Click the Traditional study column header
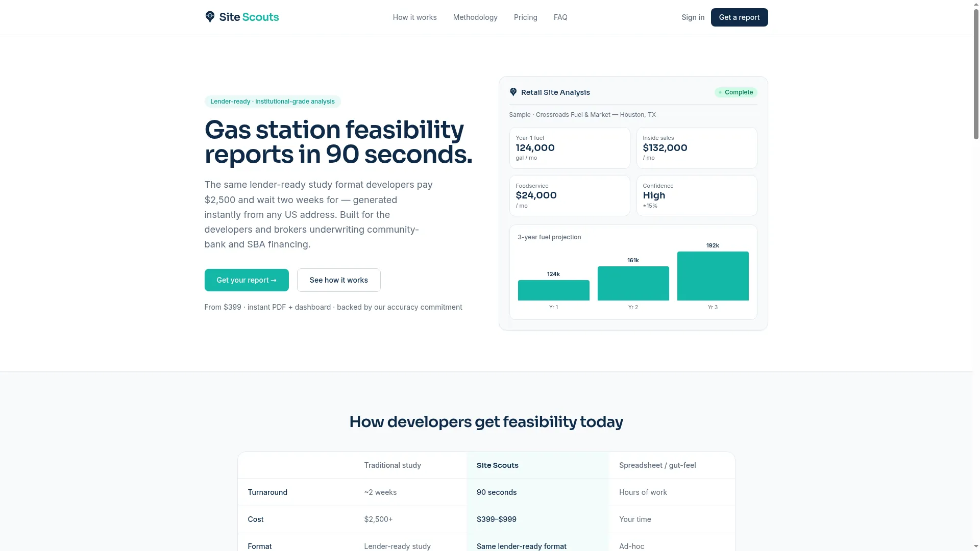 [x=393, y=465]
